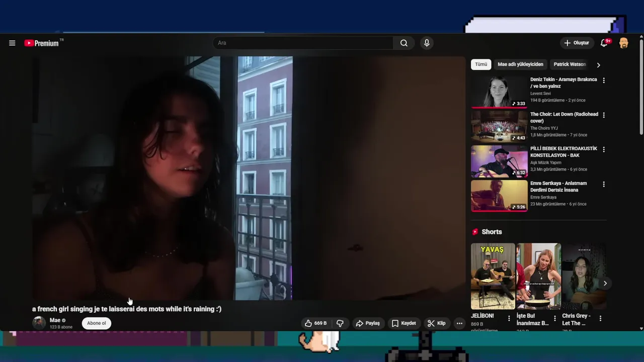Screen dimensions: 644x362
Task: Click the video title text
Action: tap(127, 309)
